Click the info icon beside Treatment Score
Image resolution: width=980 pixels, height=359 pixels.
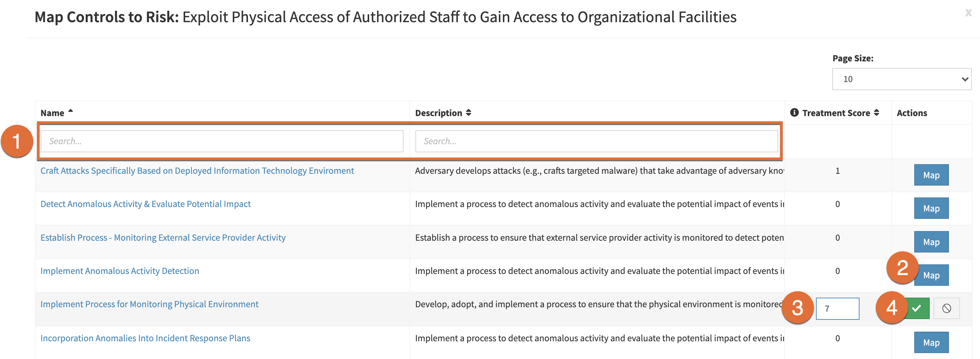[x=794, y=113]
